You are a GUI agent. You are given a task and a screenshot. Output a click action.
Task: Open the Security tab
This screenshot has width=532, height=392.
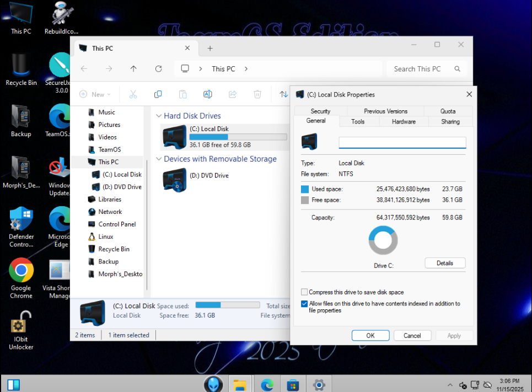[x=320, y=111]
